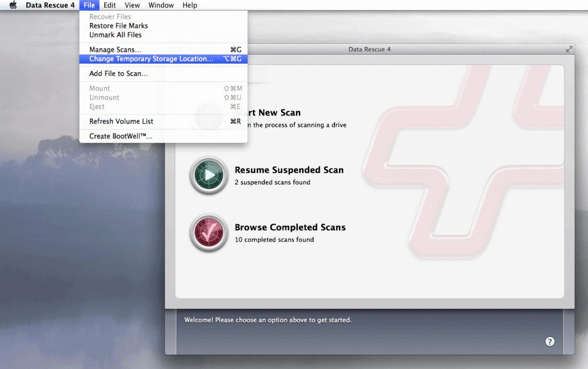The height and width of the screenshot is (369, 588).
Task: Click "Restore File Marks" in the menu
Action: [118, 26]
